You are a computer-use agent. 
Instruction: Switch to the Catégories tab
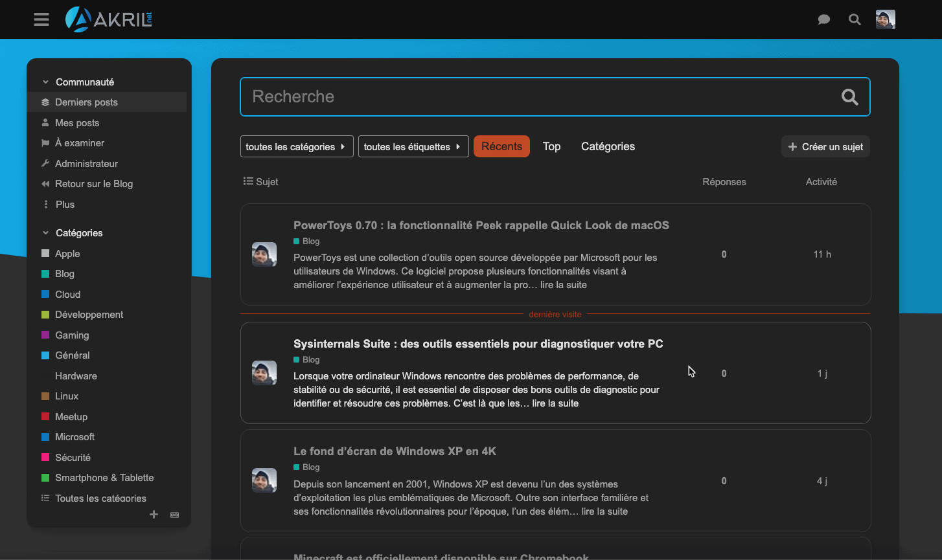(608, 146)
